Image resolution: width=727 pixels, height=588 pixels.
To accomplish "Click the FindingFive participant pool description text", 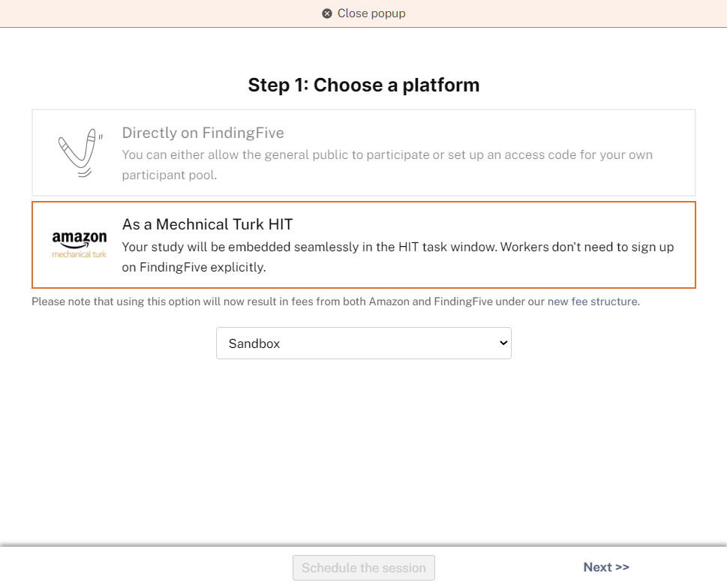I will 387,165.
